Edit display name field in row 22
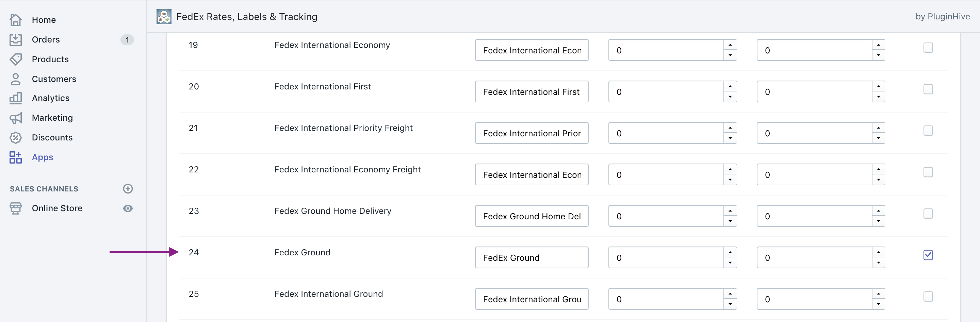Screen dimensions: 980x322 click(x=532, y=174)
